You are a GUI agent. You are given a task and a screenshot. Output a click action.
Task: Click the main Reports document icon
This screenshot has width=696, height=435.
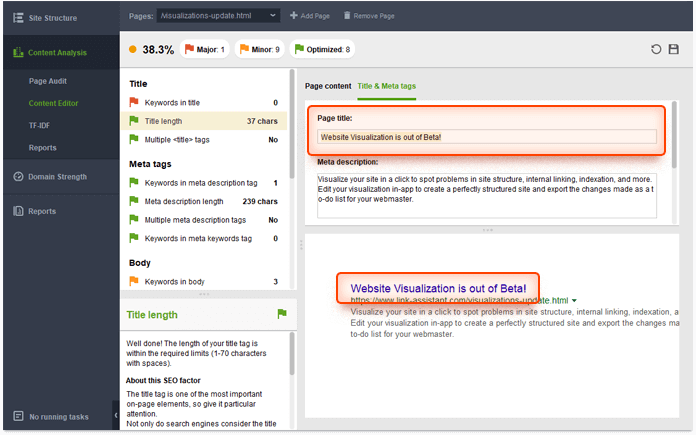pos(18,211)
